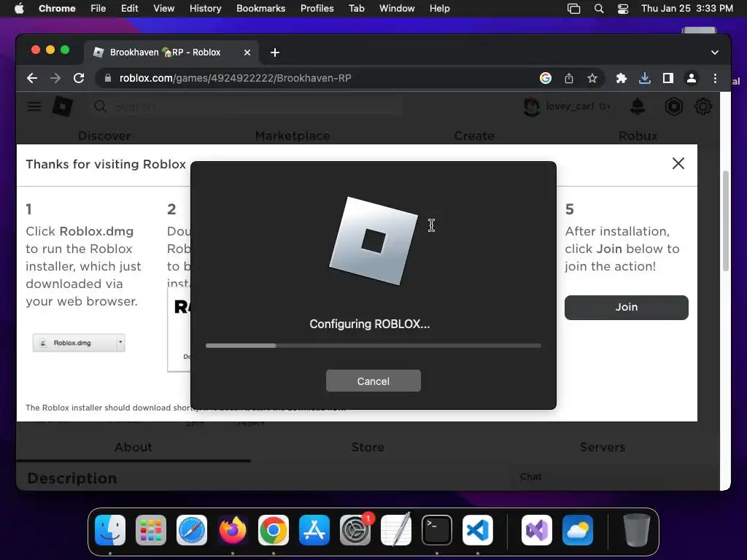This screenshot has height=560, width=747.
Task: Go back in Chrome
Action: [x=32, y=78]
